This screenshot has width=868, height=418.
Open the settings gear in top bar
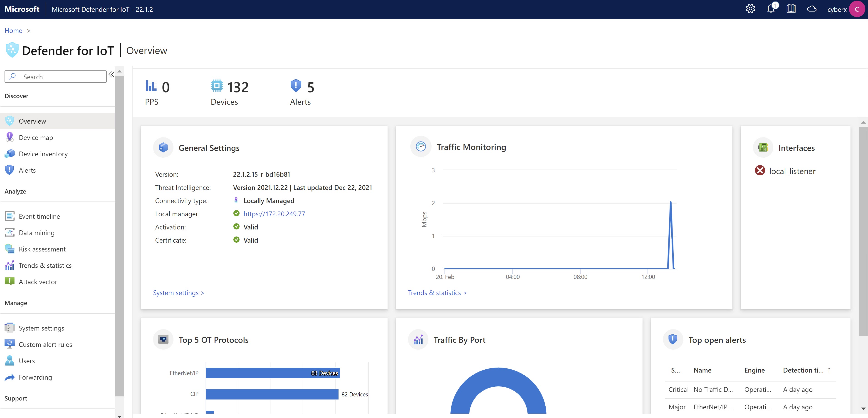click(750, 9)
